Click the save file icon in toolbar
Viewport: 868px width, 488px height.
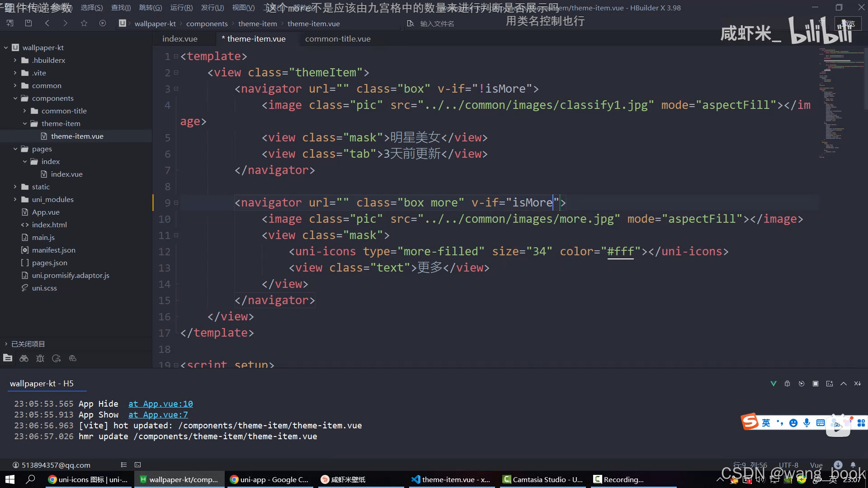(28, 23)
